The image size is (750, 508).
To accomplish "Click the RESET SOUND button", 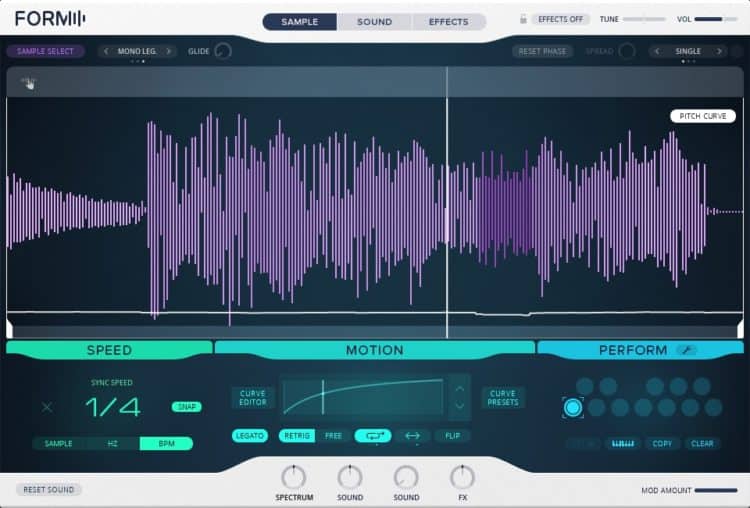I will 49,489.
